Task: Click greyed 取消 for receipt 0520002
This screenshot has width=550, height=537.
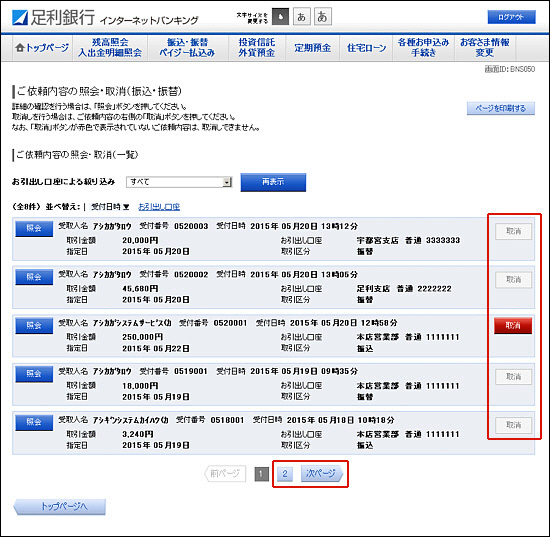Action: tap(513, 280)
